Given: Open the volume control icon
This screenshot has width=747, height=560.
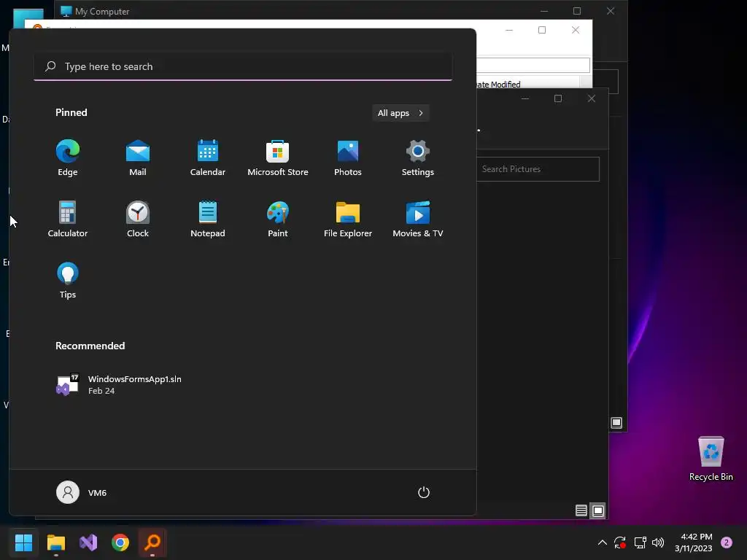Looking at the screenshot, I should pyautogui.click(x=658, y=542).
